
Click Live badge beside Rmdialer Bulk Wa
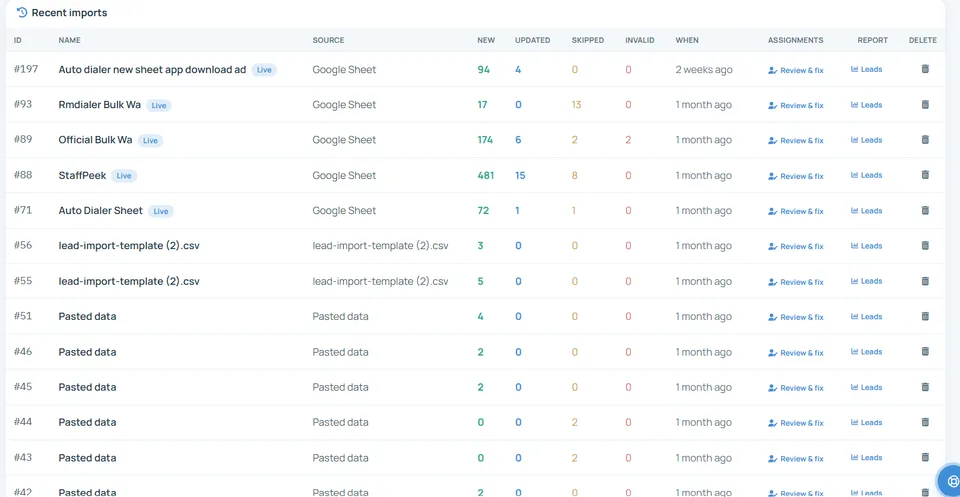[x=159, y=105]
